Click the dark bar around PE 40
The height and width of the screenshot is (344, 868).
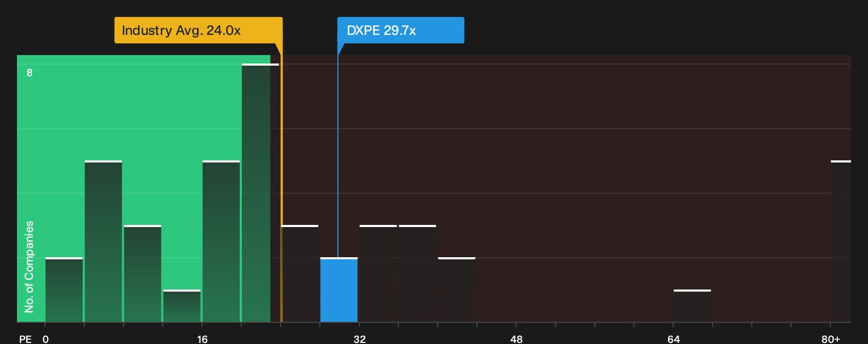457,289
